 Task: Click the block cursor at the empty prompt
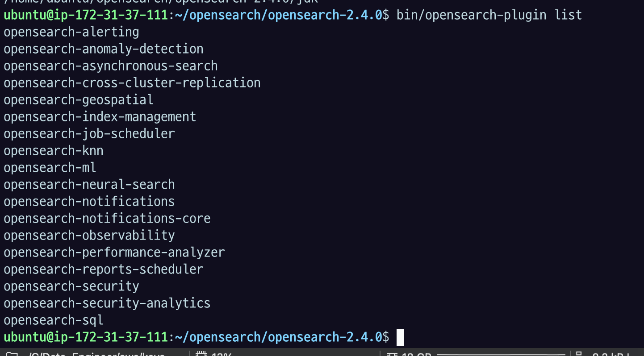click(x=400, y=338)
